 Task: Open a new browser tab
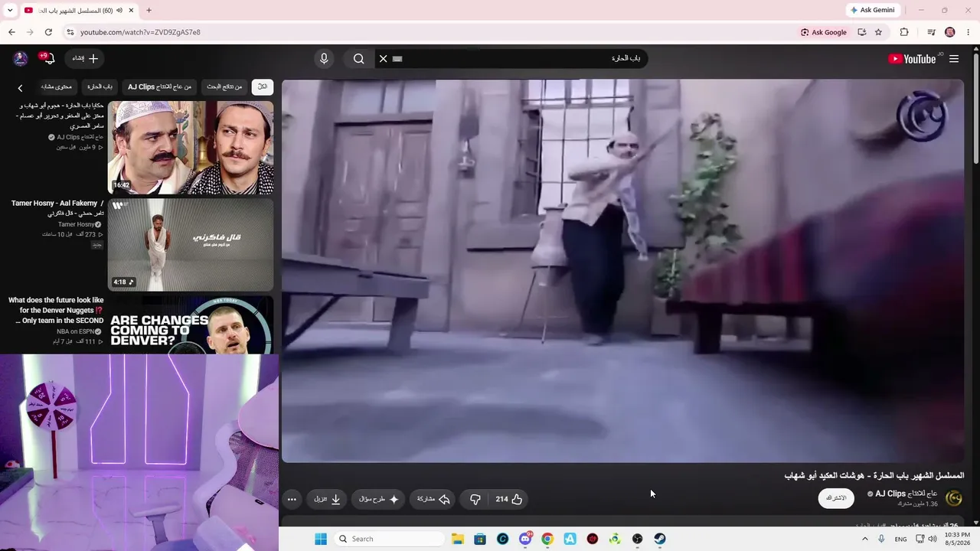[149, 10]
